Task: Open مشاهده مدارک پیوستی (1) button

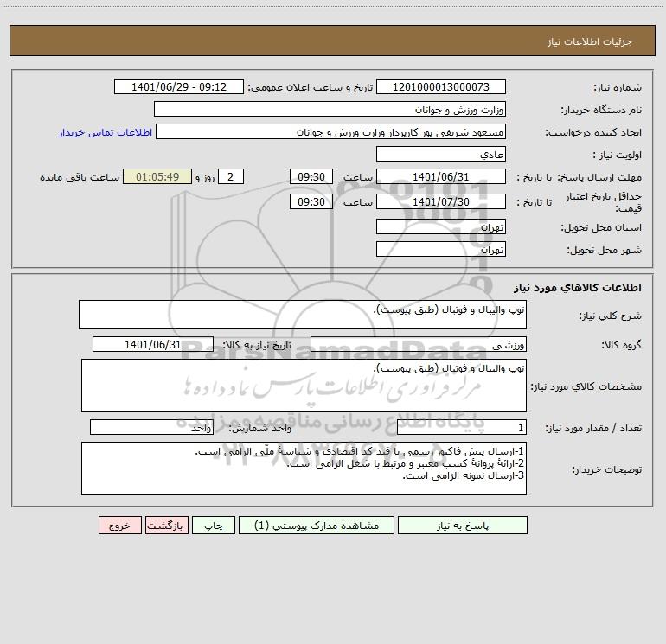Action: pyautogui.click(x=317, y=525)
